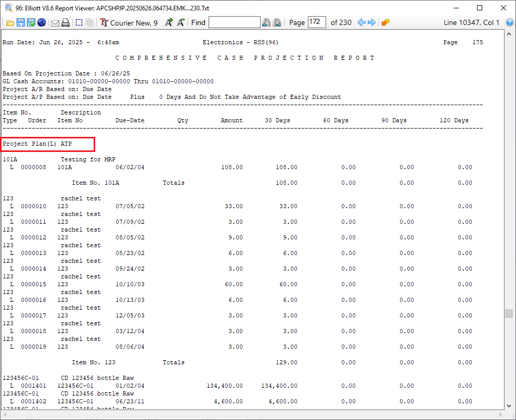Save the report with the floppy disk icon

pos(21,23)
